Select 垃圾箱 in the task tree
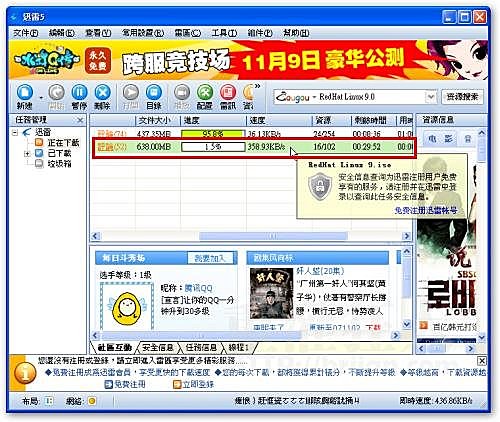The image size is (500, 422). point(59,164)
